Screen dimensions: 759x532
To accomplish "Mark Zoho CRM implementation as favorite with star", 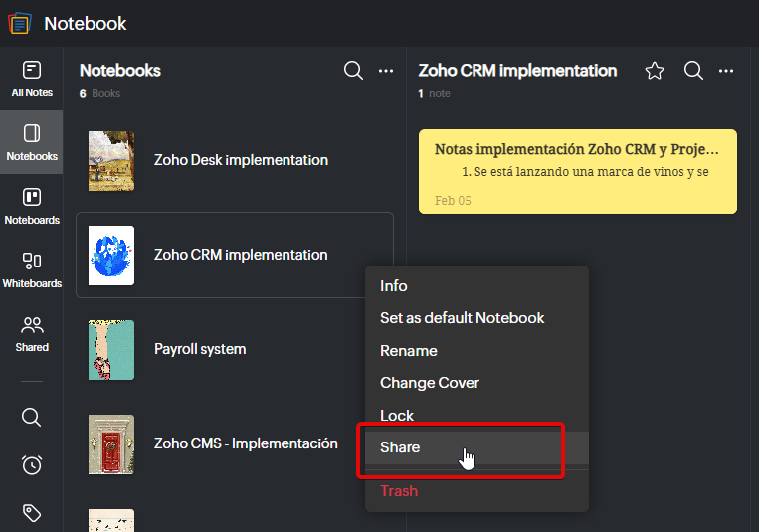I will point(654,71).
